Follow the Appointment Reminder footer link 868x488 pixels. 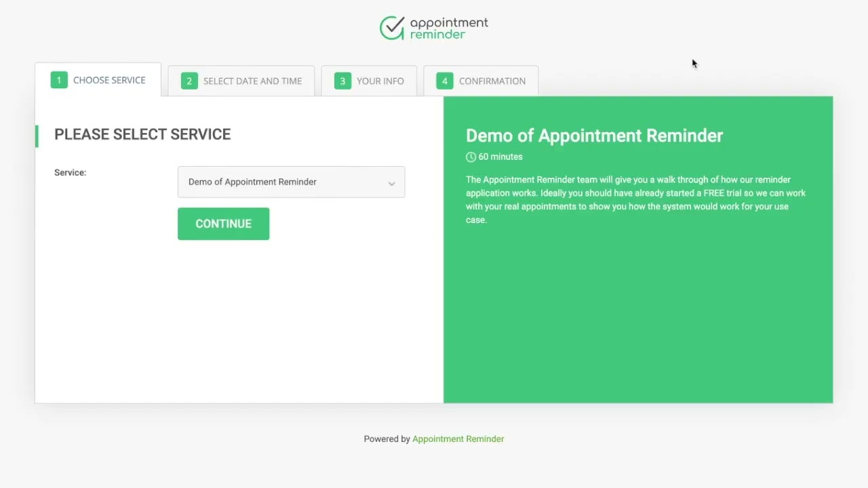tap(458, 439)
